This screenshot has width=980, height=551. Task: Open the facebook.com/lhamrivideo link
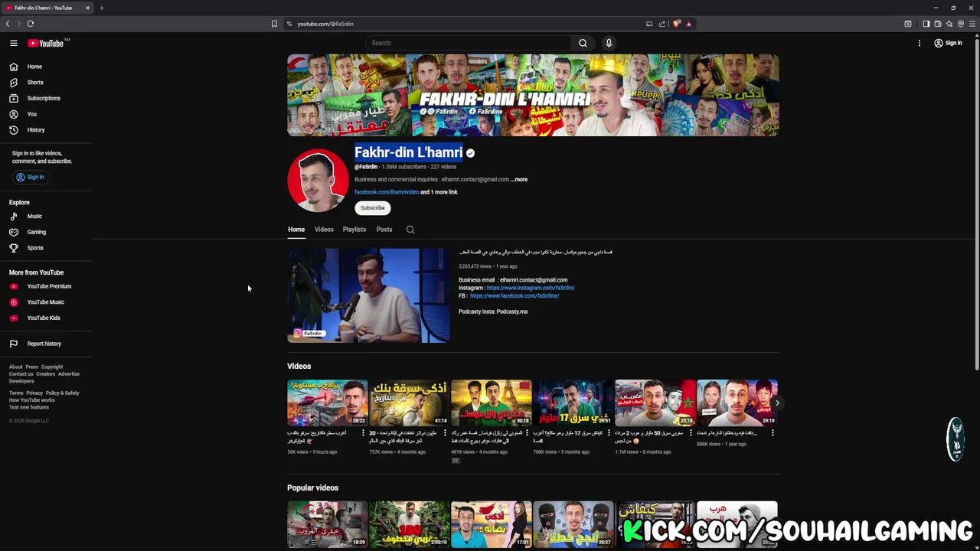pos(387,192)
